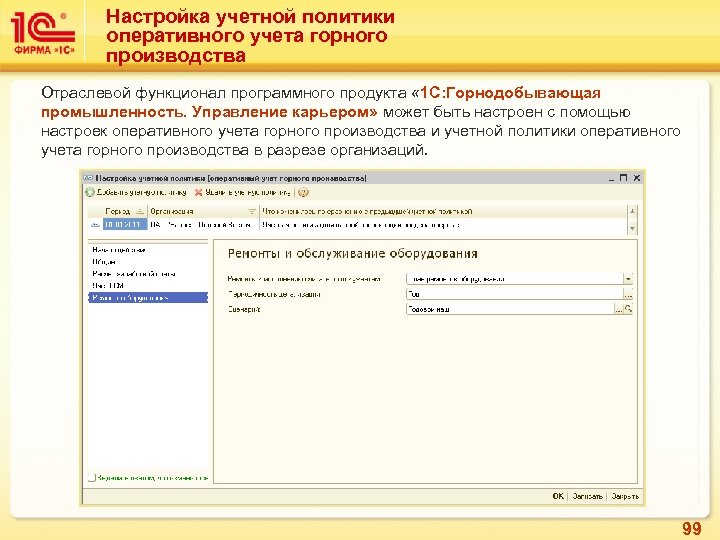Toggle the checkbox below the sections list
The image size is (720, 540).
tap(92, 478)
